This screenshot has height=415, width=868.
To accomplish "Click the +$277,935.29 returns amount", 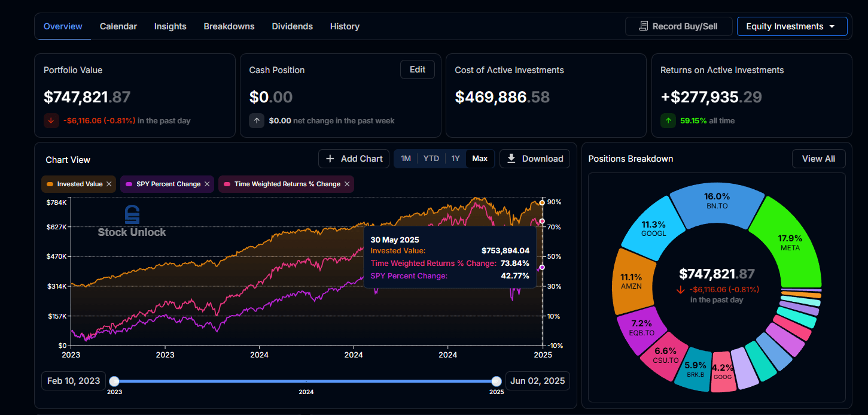I will pyautogui.click(x=711, y=97).
